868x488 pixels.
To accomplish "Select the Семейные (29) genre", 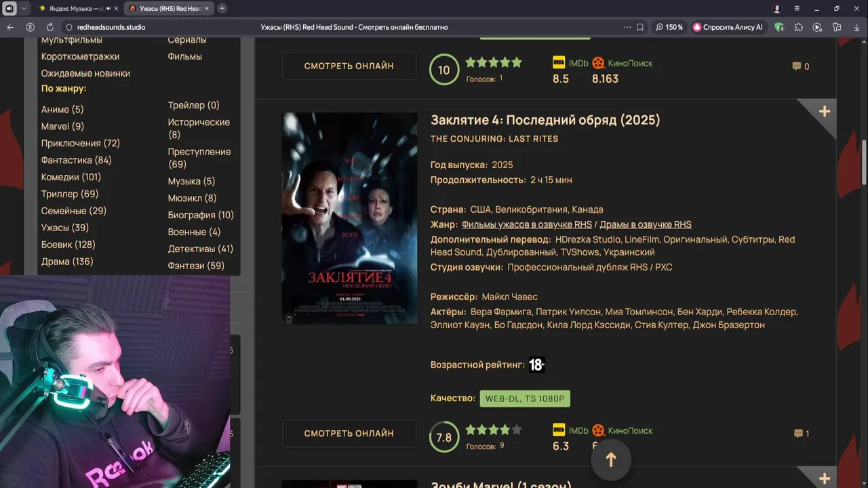I will [74, 211].
